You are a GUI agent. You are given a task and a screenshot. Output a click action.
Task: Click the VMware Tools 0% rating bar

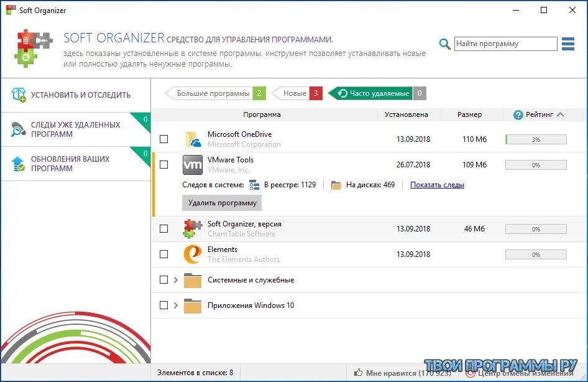click(536, 165)
